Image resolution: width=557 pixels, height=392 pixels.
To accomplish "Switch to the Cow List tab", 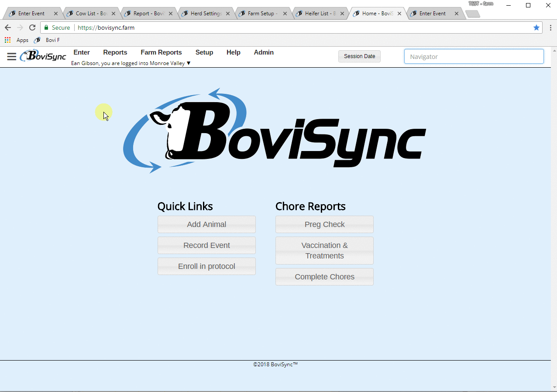I will (91, 14).
